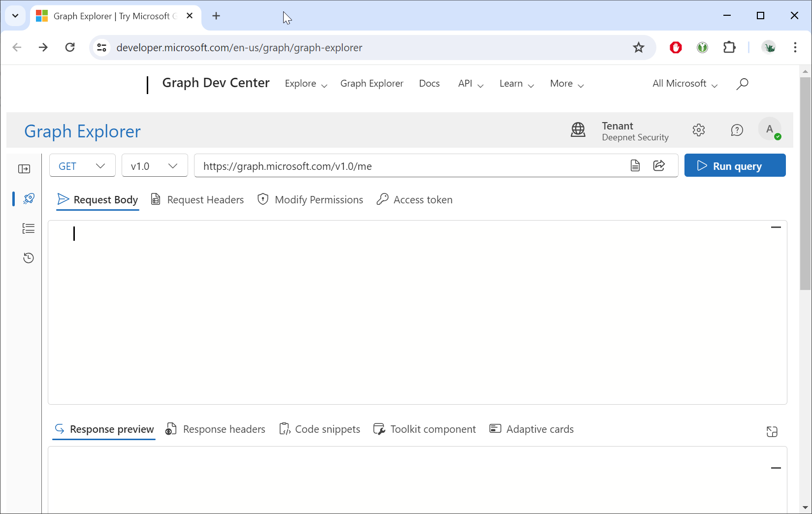Expand the response area icon
Screen dimensions: 812x514
point(772,432)
